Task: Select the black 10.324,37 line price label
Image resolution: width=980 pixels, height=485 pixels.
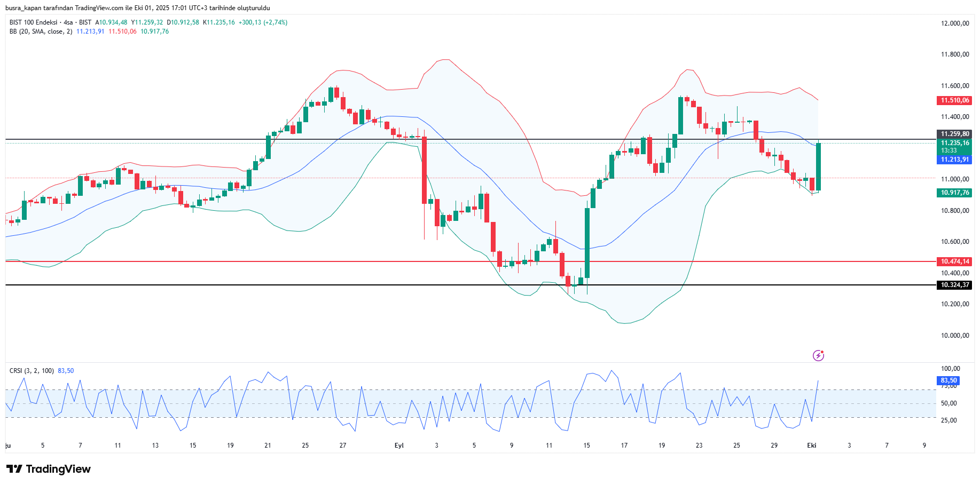Action: point(954,285)
